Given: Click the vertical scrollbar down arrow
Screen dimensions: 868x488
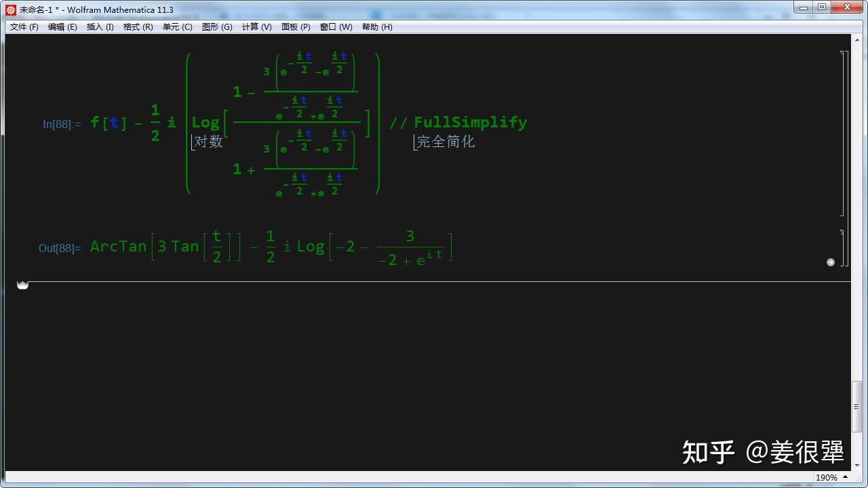Looking at the screenshot, I should pos(857,466).
